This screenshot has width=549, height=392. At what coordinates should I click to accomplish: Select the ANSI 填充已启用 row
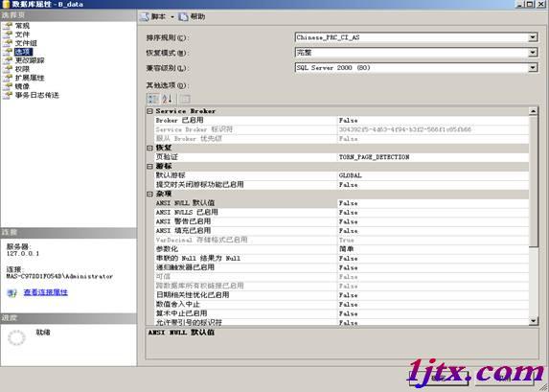tap(341, 231)
